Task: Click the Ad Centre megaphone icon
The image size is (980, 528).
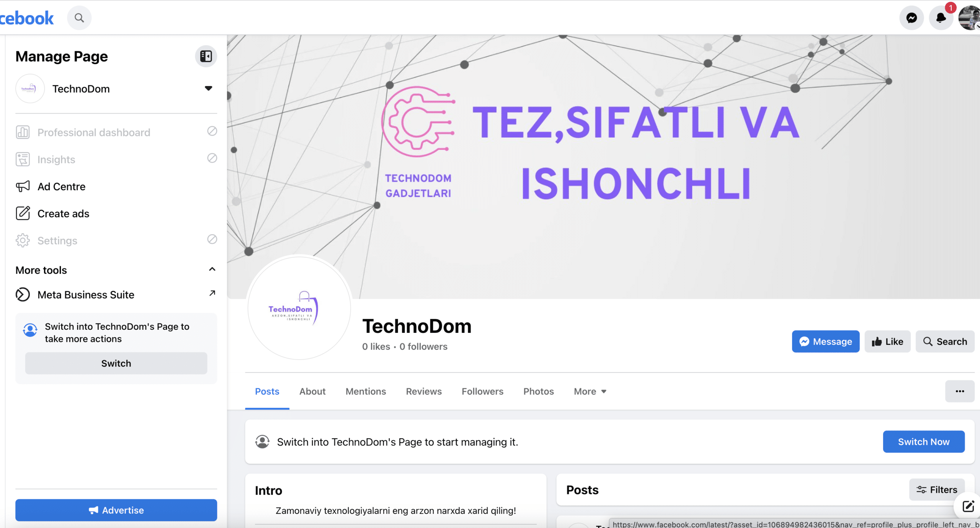Action: pos(23,187)
